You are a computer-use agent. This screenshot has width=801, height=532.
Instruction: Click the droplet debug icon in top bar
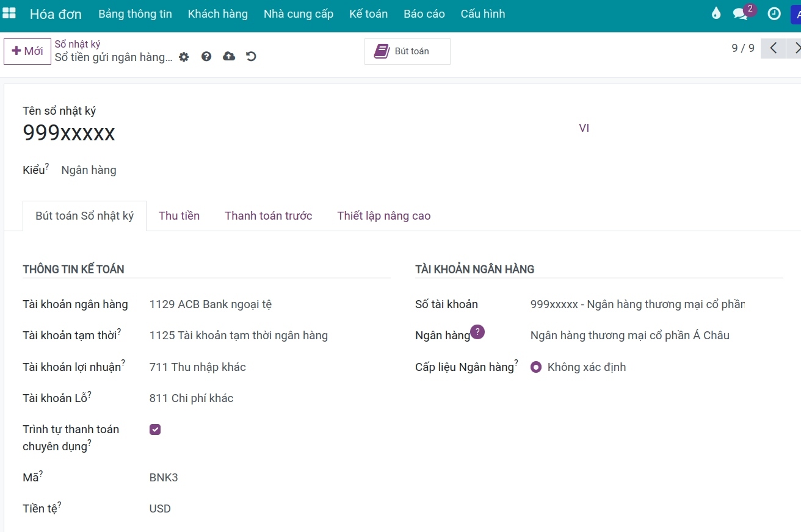coord(716,13)
